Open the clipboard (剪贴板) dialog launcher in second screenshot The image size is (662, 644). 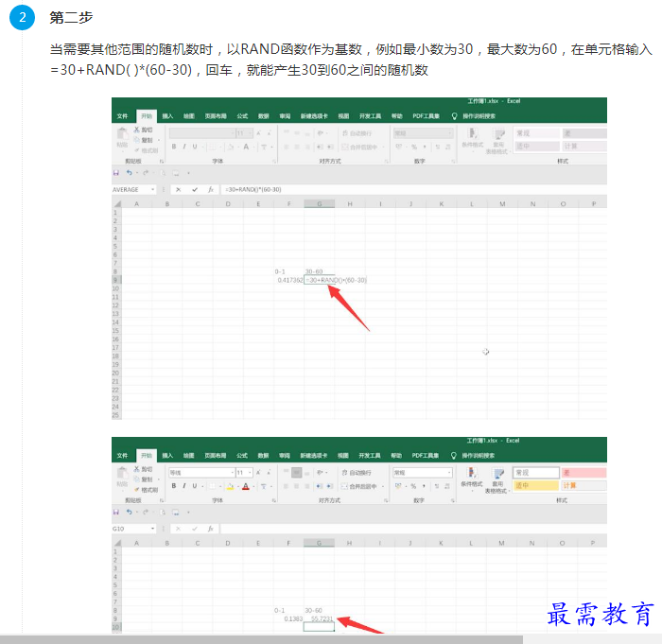[x=162, y=500]
